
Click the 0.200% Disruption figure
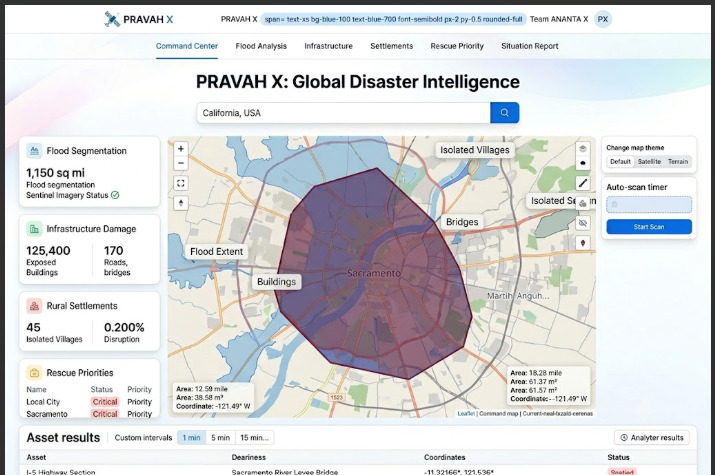[124, 327]
